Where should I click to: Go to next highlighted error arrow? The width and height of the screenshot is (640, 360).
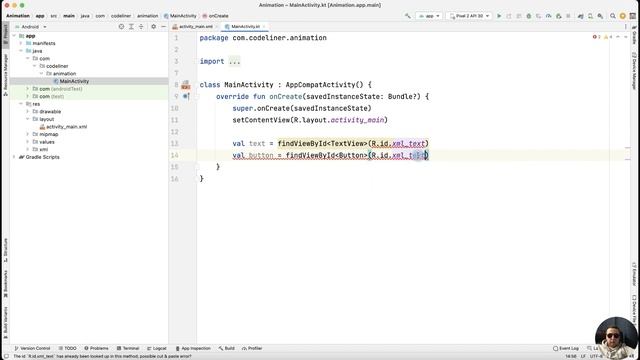click(x=625, y=37)
